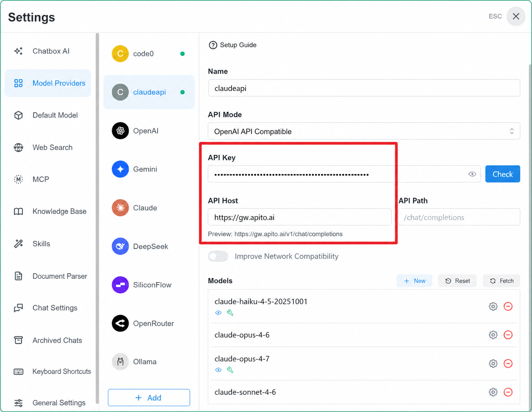The height and width of the screenshot is (412, 532).
Task: Select the Claude provider
Action: pos(149,208)
